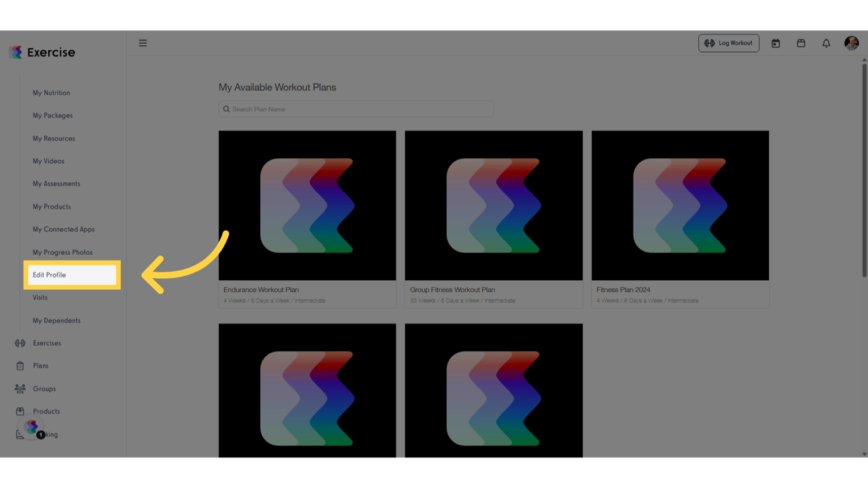Click the Exercise logo icon
Screen dimensions: 868x488
(x=16, y=52)
